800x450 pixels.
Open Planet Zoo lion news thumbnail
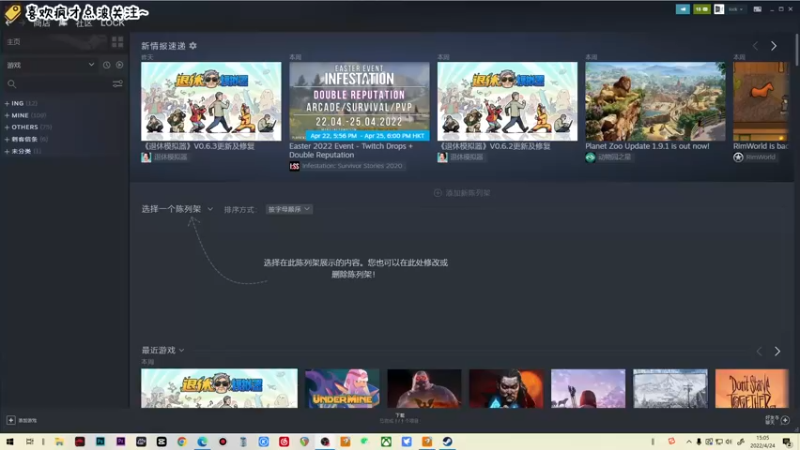(x=655, y=102)
